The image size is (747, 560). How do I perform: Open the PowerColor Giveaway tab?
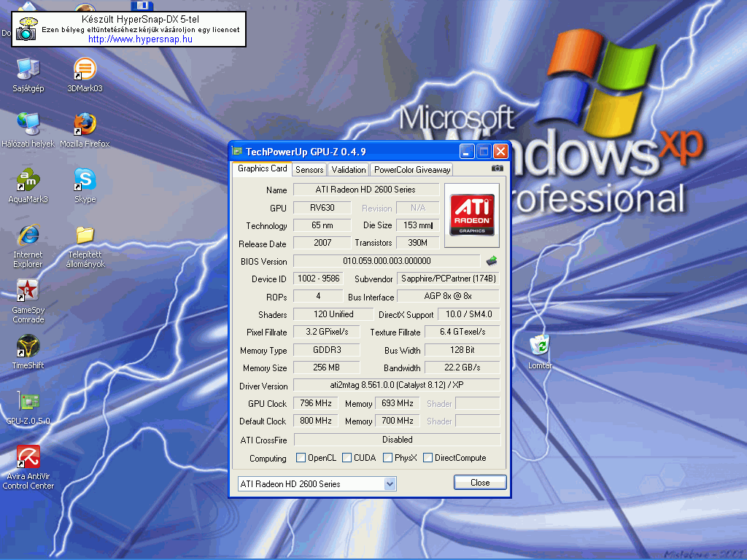(412, 169)
